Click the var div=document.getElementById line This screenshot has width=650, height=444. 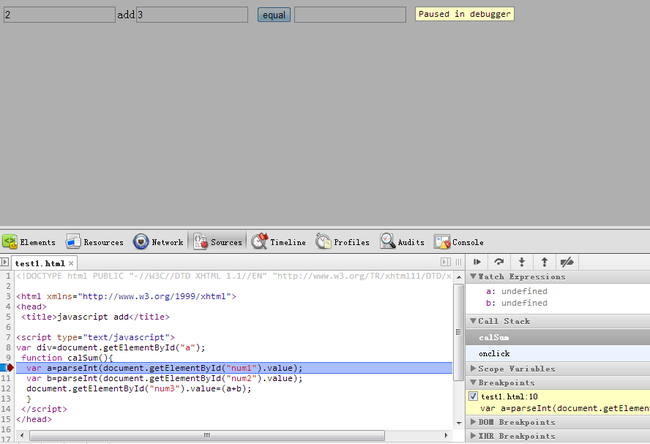[110, 347]
